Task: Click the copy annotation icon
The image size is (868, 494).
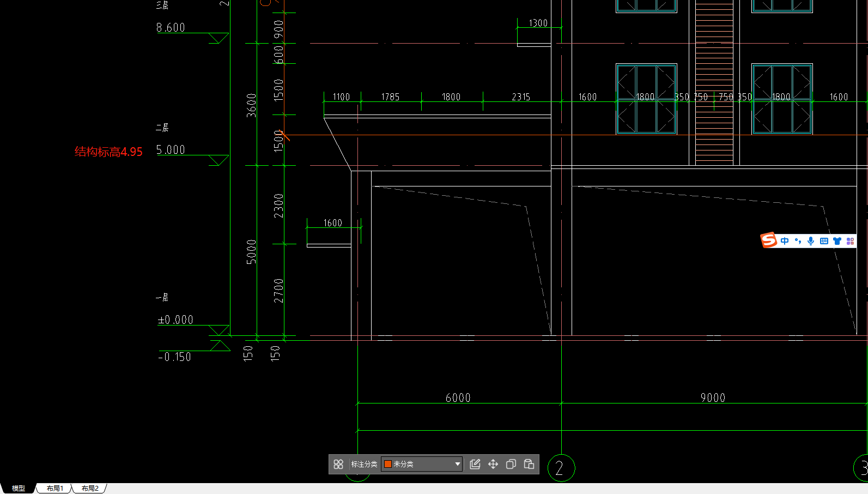Action: (x=511, y=464)
